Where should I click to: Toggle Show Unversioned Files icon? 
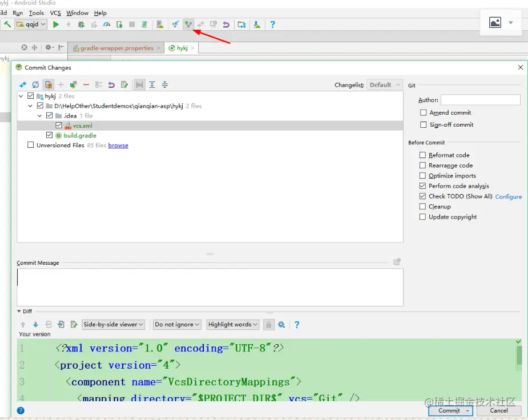point(49,85)
